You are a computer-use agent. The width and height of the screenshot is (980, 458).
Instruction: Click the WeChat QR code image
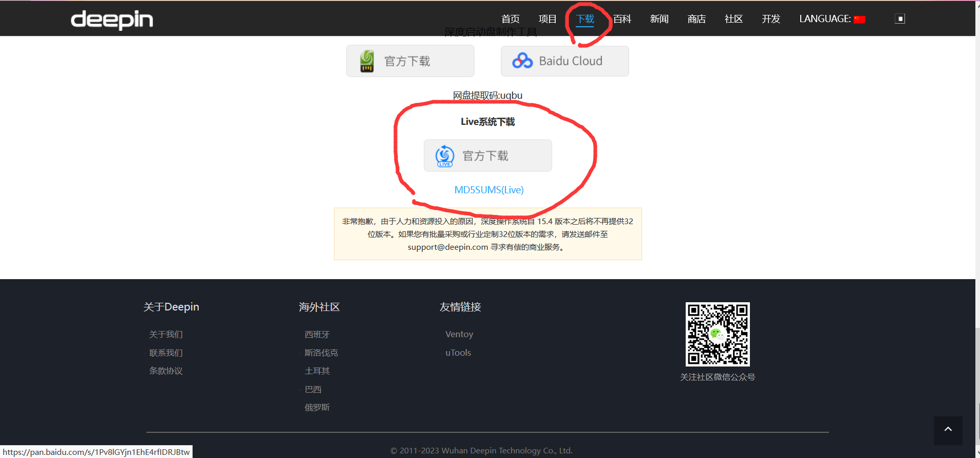pyautogui.click(x=718, y=334)
